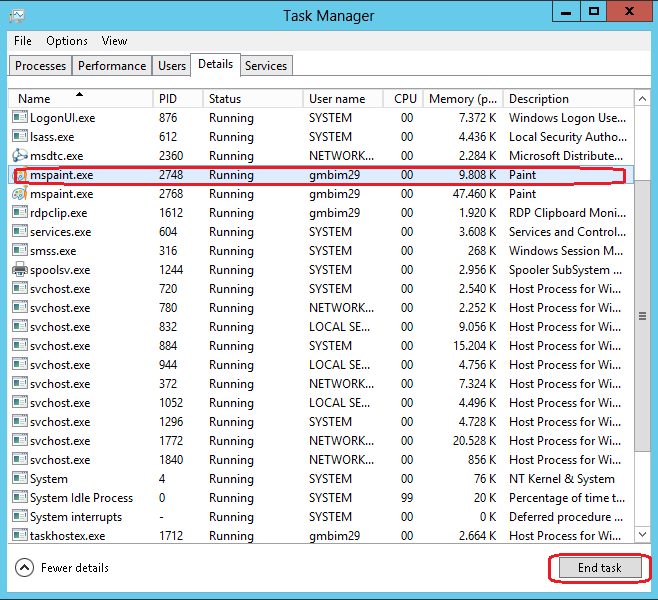
Task: Click the lsass.exe process icon
Action: pyautogui.click(x=20, y=137)
